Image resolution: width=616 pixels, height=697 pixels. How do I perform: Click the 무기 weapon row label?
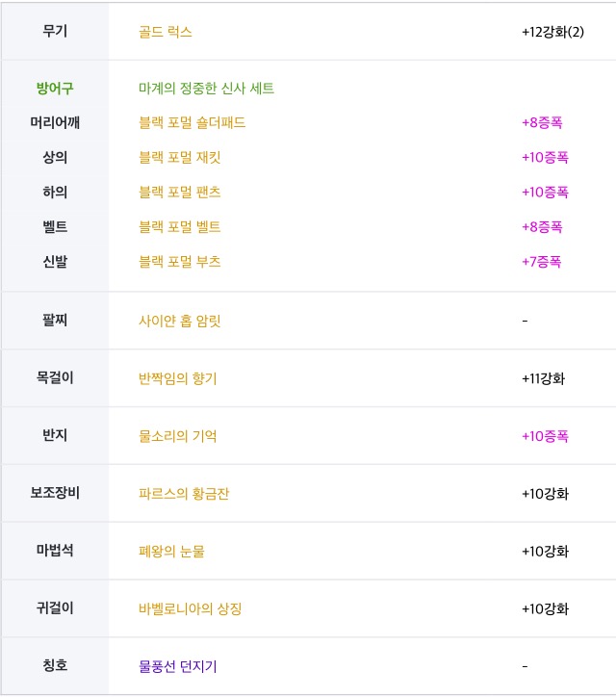coord(55,31)
